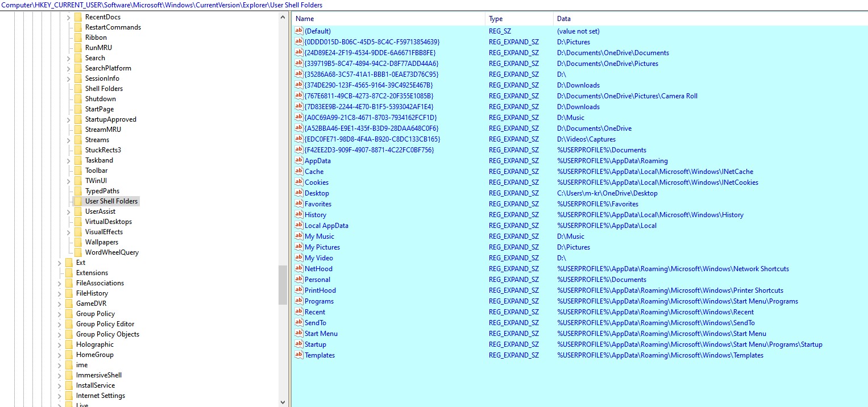868x407 pixels.
Task: Click the string icon beside Programs value
Action: pyautogui.click(x=299, y=301)
